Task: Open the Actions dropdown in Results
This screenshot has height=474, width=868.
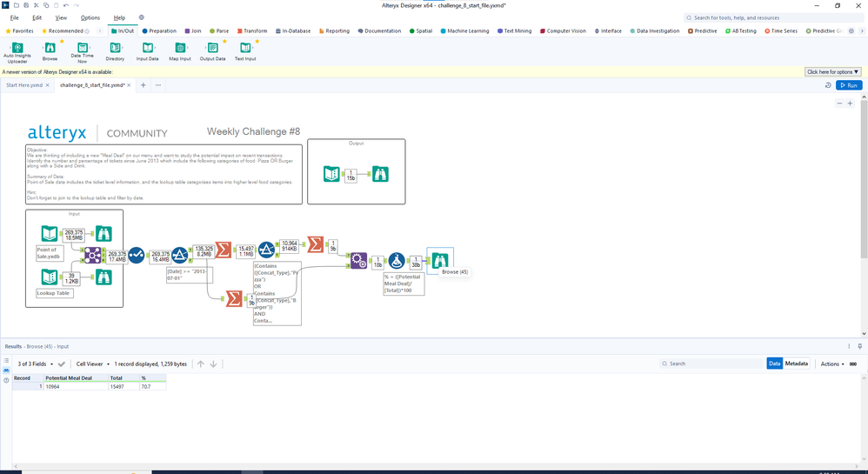Action: (x=832, y=364)
